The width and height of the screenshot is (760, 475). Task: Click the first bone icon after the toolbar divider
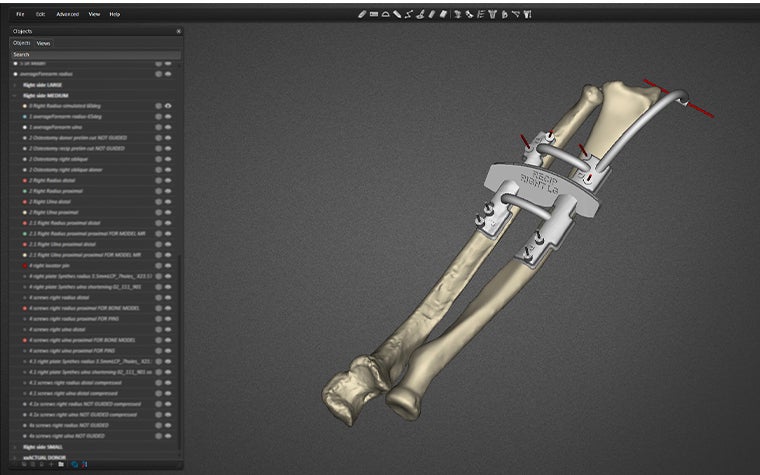458,14
